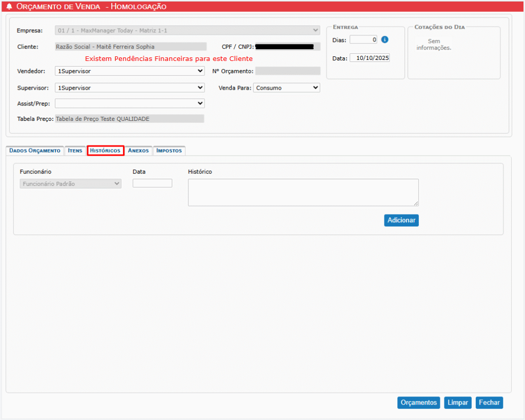Switch to the Dados Orçamento tab
The width and height of the screenshot is (525, 420).
(x=34, y=151)
